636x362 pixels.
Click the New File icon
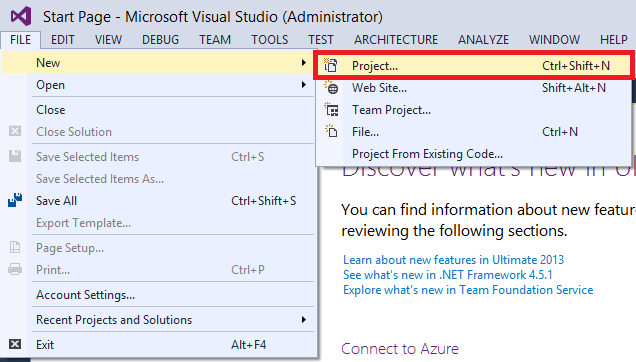(331, 131)
